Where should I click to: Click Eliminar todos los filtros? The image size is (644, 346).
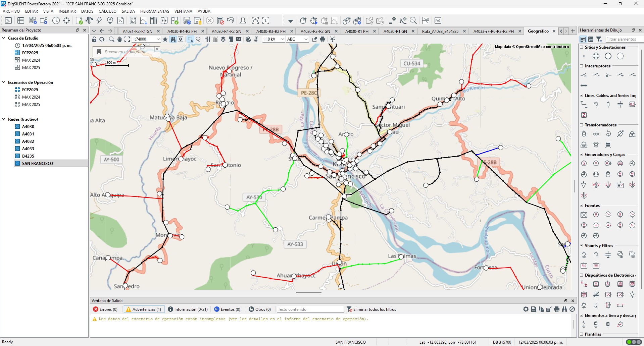371,309
